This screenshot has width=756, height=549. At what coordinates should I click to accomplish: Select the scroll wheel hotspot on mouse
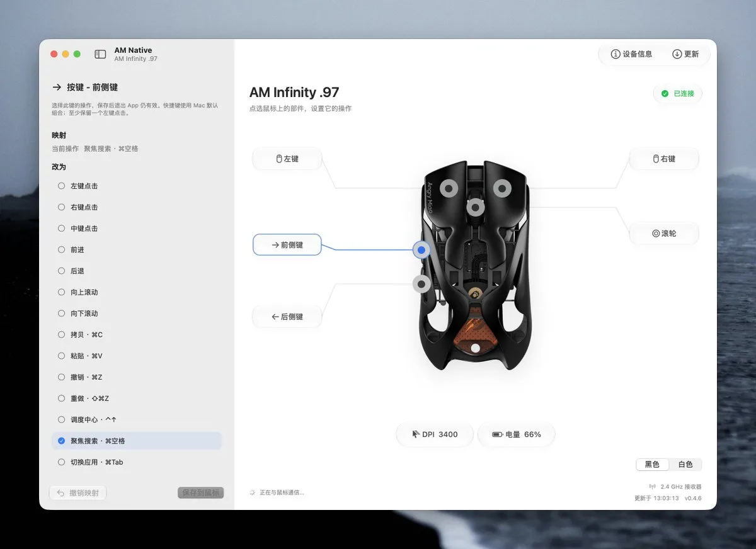[x=476, y=207]
